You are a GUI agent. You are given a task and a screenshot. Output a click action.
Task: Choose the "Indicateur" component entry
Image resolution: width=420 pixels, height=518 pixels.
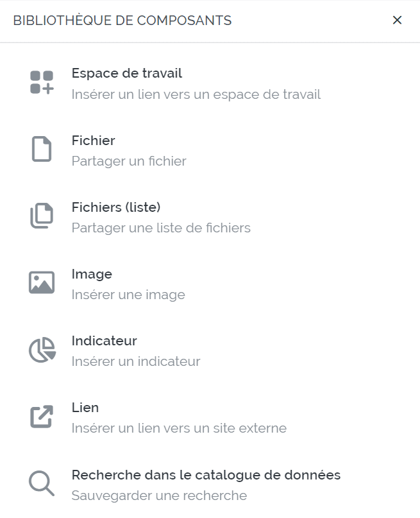105,341
